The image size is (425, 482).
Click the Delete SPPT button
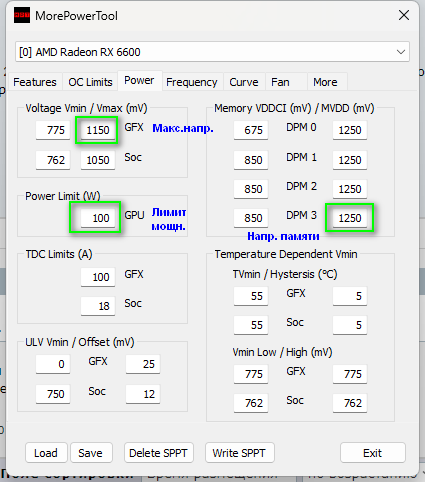point(158,453)
